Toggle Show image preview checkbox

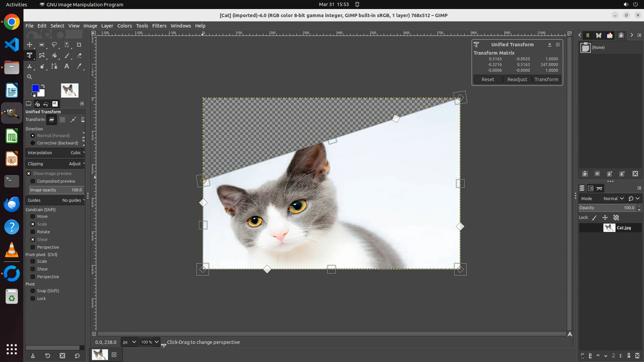pos(29,174)
